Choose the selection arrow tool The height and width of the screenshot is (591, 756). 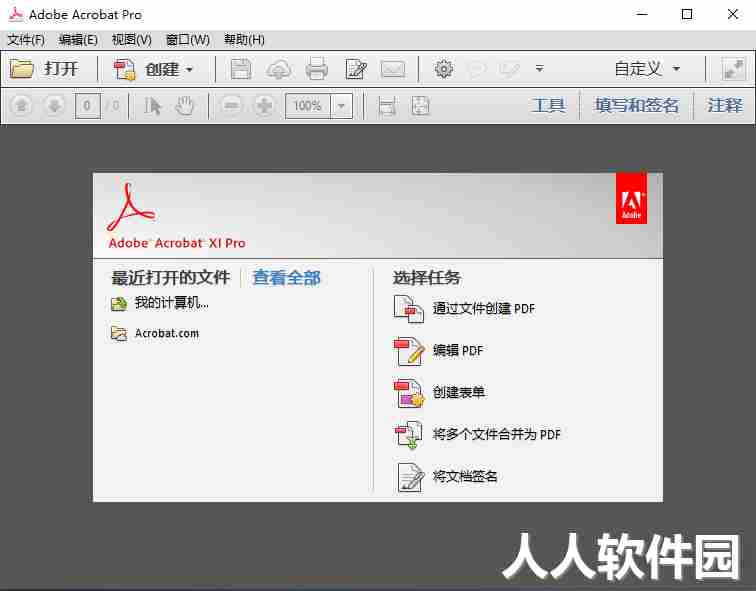point(153,106)
